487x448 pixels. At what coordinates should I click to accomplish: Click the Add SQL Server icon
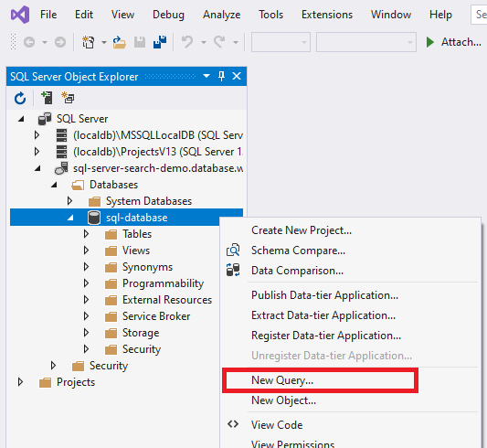47,98
